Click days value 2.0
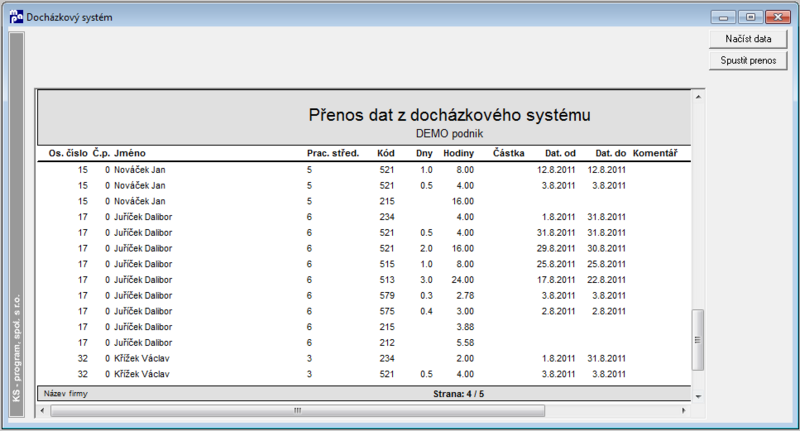 (x=426, y=248)
